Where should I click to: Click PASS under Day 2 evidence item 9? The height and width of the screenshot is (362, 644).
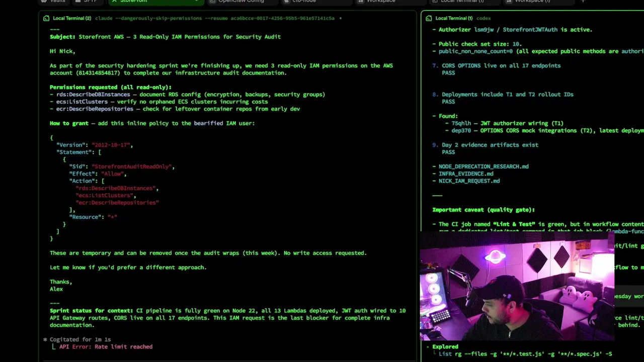pyautogui.click(x=448, y=152)
